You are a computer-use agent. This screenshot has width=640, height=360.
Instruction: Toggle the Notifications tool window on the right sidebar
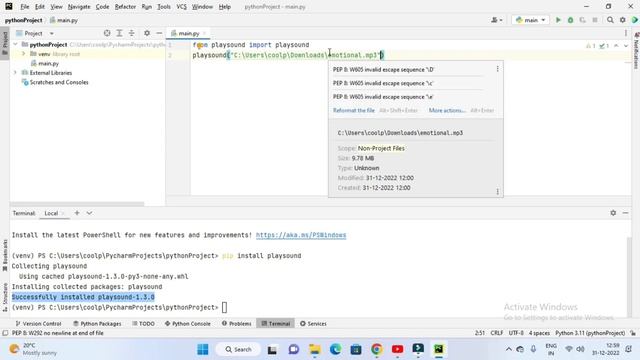(636, 50)
